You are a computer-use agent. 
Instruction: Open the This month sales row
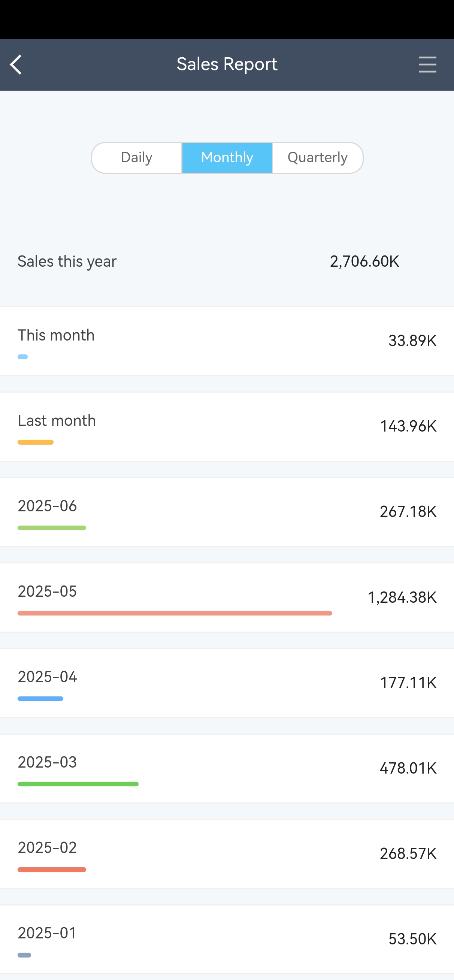(x=227, y=341)
